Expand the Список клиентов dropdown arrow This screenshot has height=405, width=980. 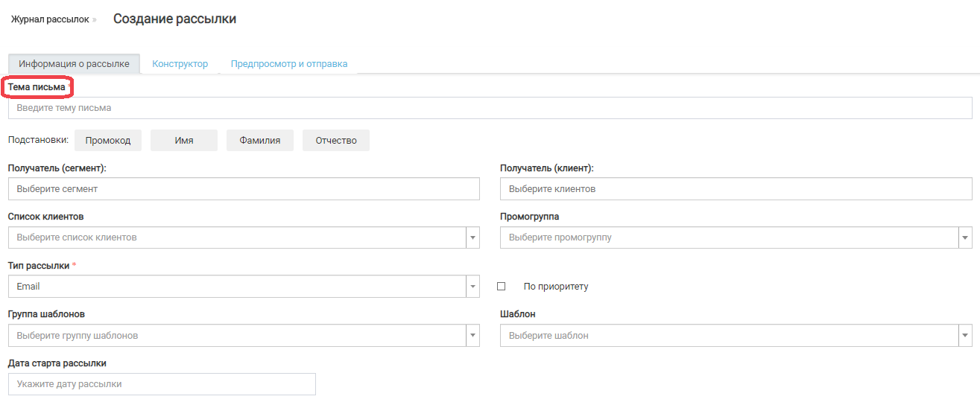point(472,237)
